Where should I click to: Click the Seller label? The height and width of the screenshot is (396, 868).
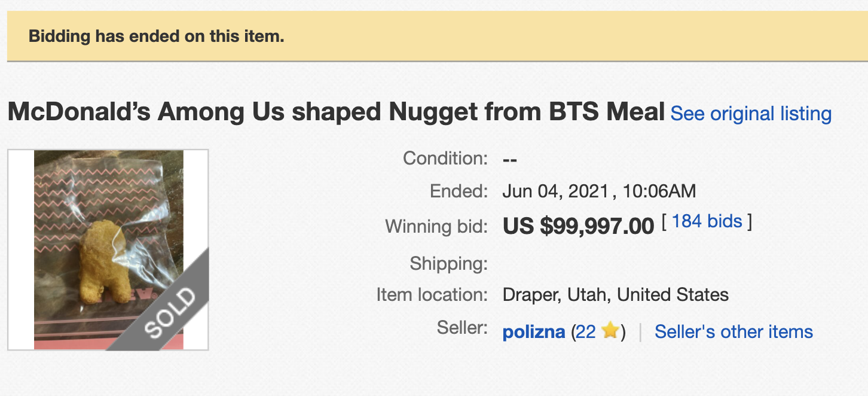(463, 328)
